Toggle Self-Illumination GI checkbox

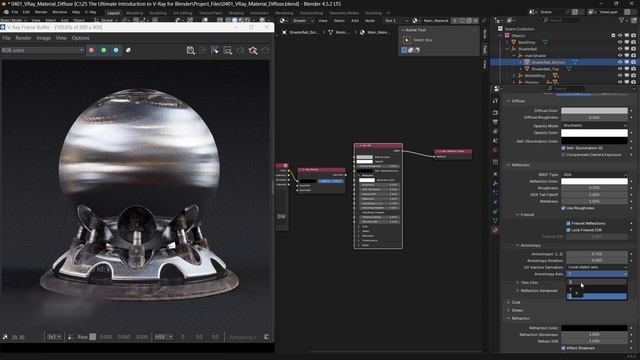pyautogui.click(x=563, y=148)
